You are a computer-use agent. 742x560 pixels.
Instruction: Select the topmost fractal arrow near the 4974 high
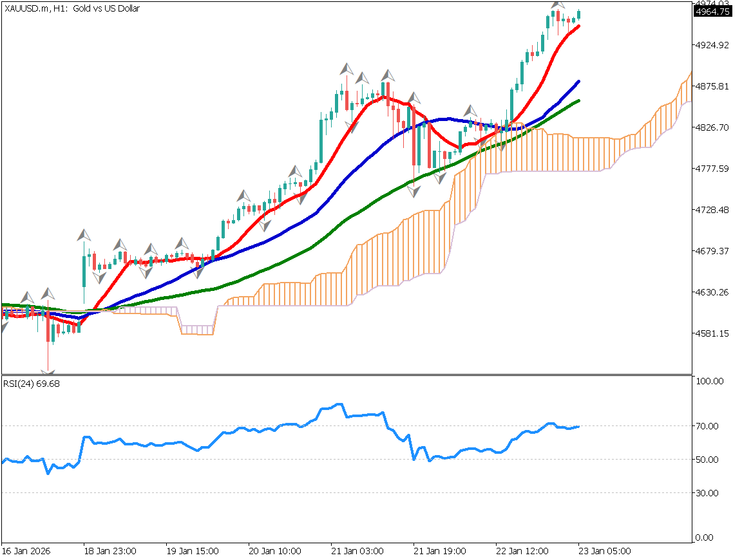click(x=558, y=4)
